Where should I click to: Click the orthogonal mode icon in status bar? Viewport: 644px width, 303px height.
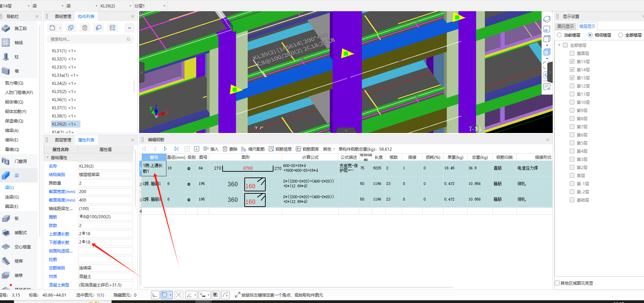point(155,295)
